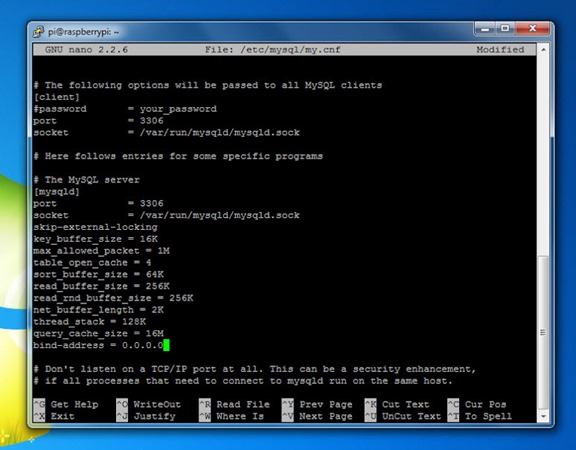576x450 pixels.
Task: Click the '^V Next Page' shortcut label
Action: coord(317,416)
